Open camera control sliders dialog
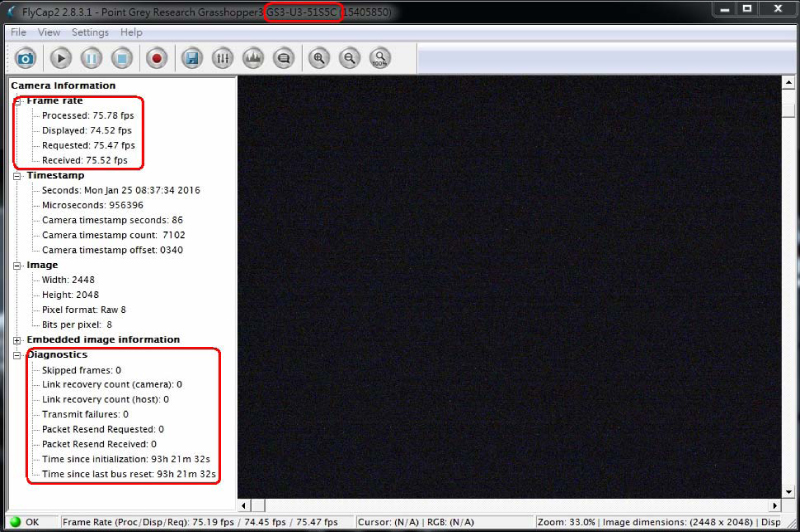800x532 pixels. [x=223, y=58]
